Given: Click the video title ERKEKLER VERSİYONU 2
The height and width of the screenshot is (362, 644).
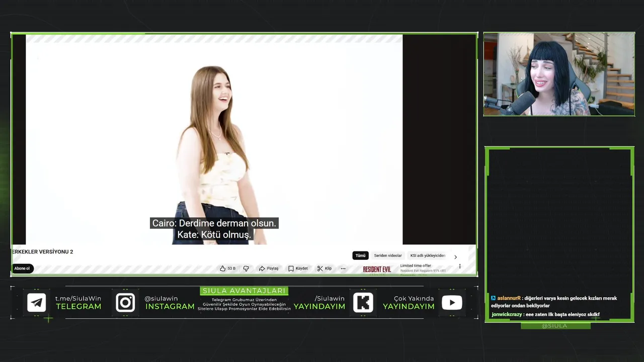Looking at the screenshot, I should (43, 252).
